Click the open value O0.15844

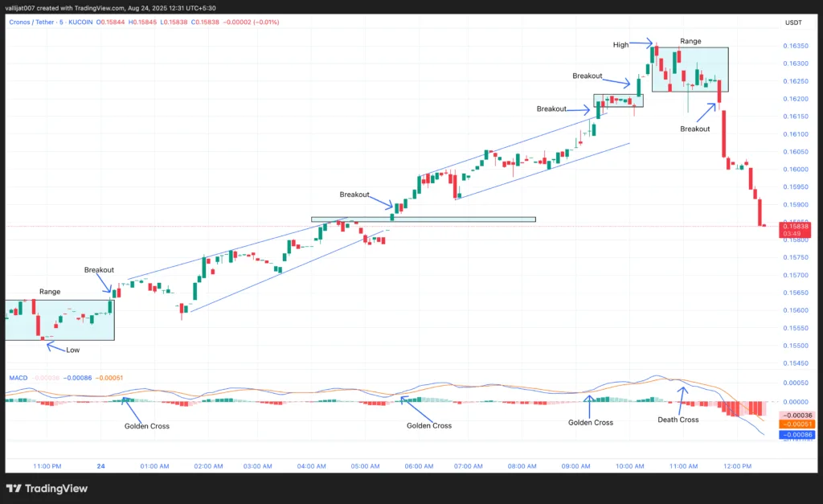click(x=111, y=22)
